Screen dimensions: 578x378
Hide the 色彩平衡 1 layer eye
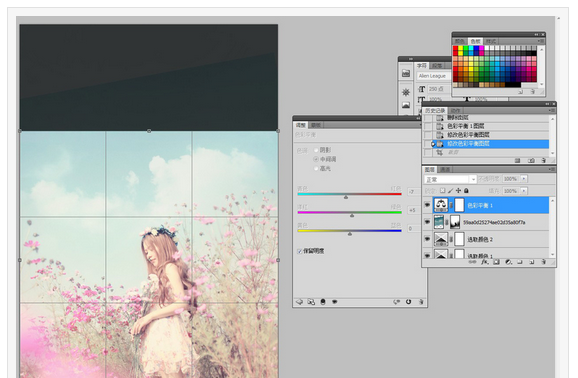tap(427, 205)
